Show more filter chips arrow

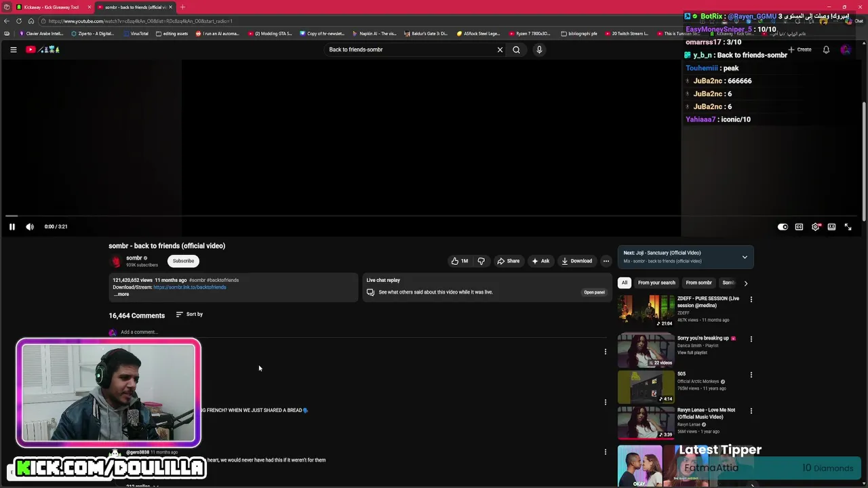(745, 283)
